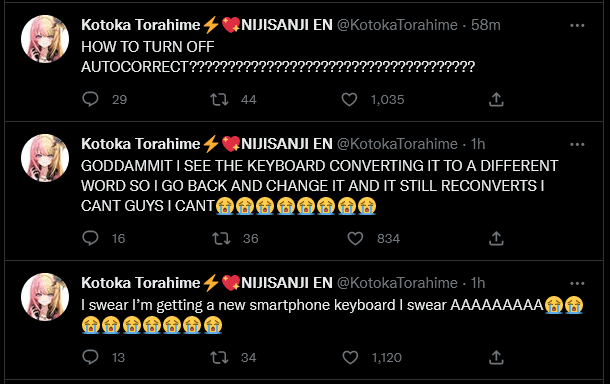The height and width of the screenshot is (384, 610).
Task: Click the 58m timestamp link
Action: pyautogui.click(x=486, y=25)
